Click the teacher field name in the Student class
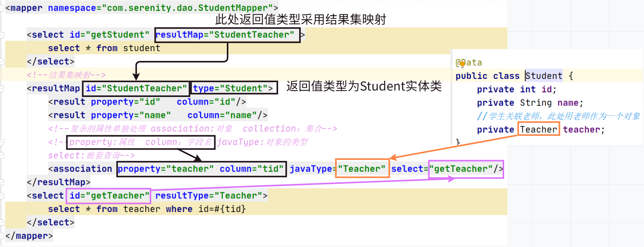This screenshot has width=644, height=247. pyautogui.click(x=581, y=129)
